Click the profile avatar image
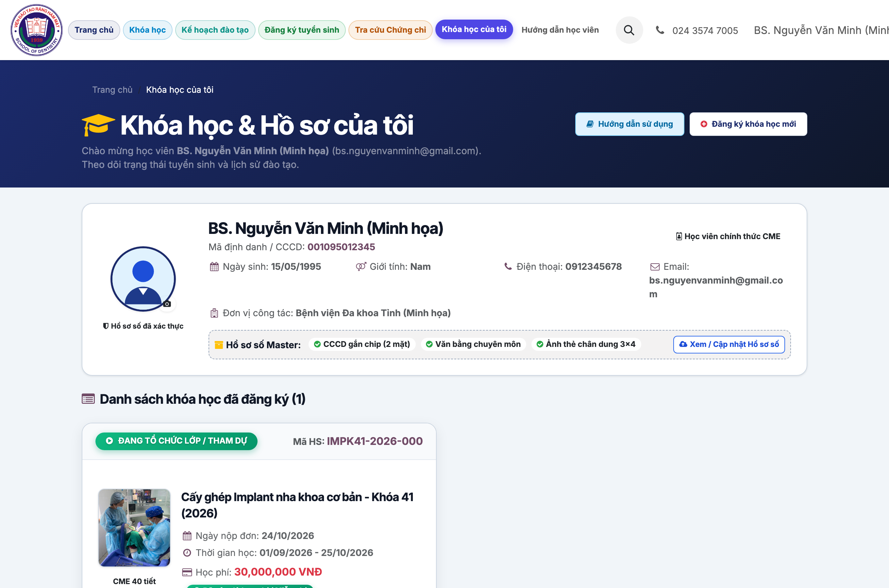The height and width of the screenshot is (588, 889). point(143,279)
